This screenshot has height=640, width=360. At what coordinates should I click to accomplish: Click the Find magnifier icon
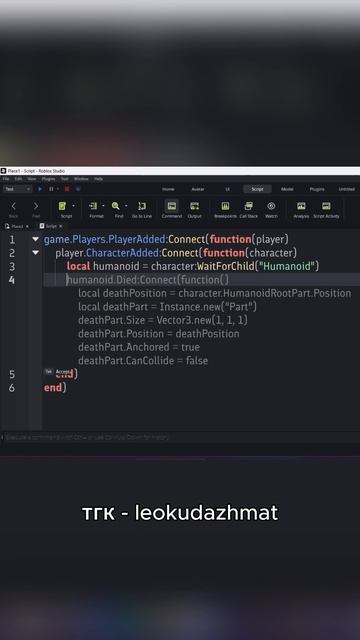[x=116, y=206]
